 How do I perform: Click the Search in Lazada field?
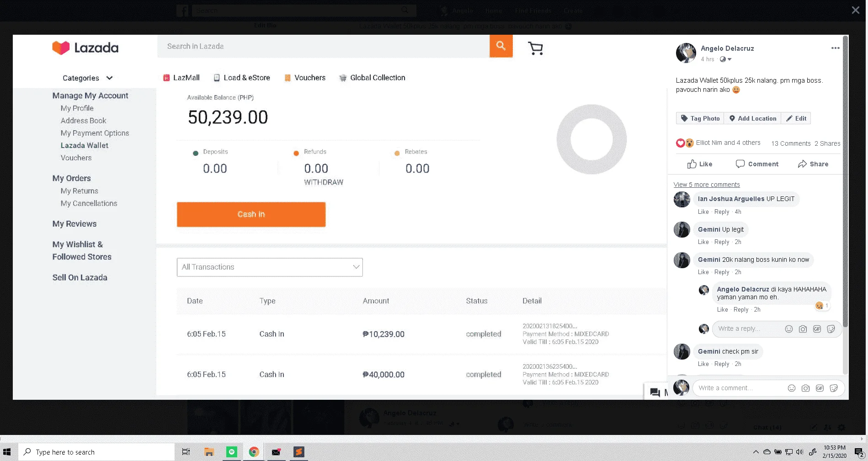coord(323,46)
